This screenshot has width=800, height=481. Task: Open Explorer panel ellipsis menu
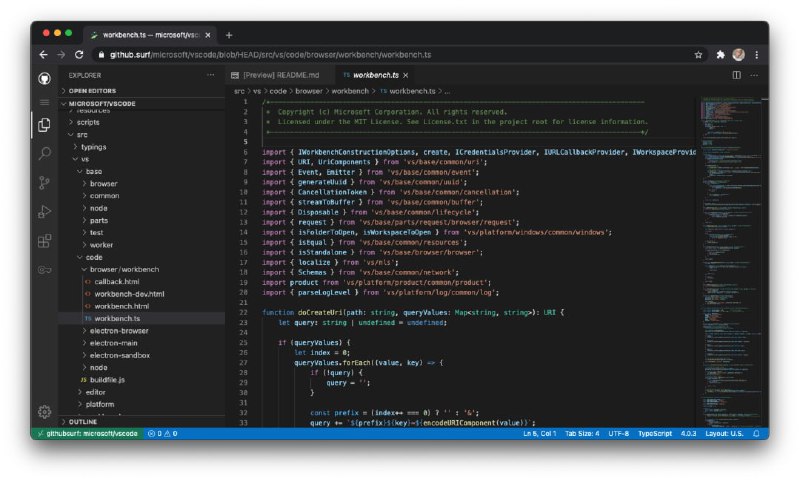[x=211, y=75]
